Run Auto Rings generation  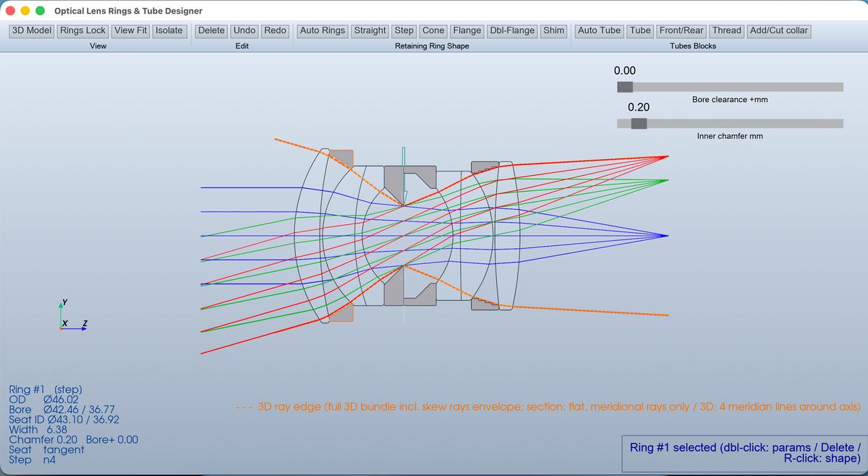point(323,30)
